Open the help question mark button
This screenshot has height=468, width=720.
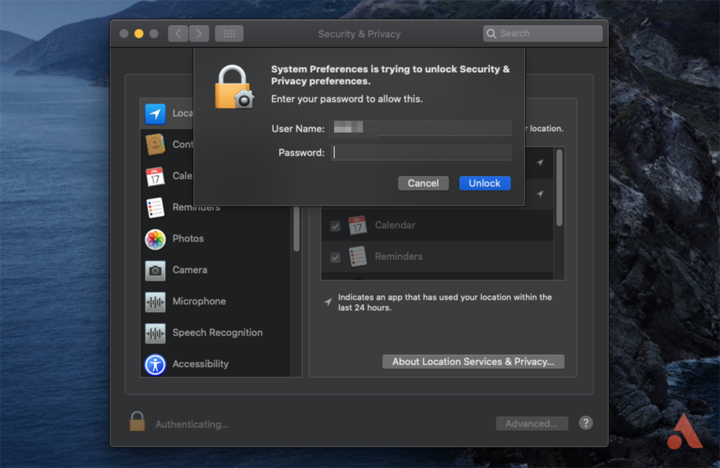[x=586, y=423]
